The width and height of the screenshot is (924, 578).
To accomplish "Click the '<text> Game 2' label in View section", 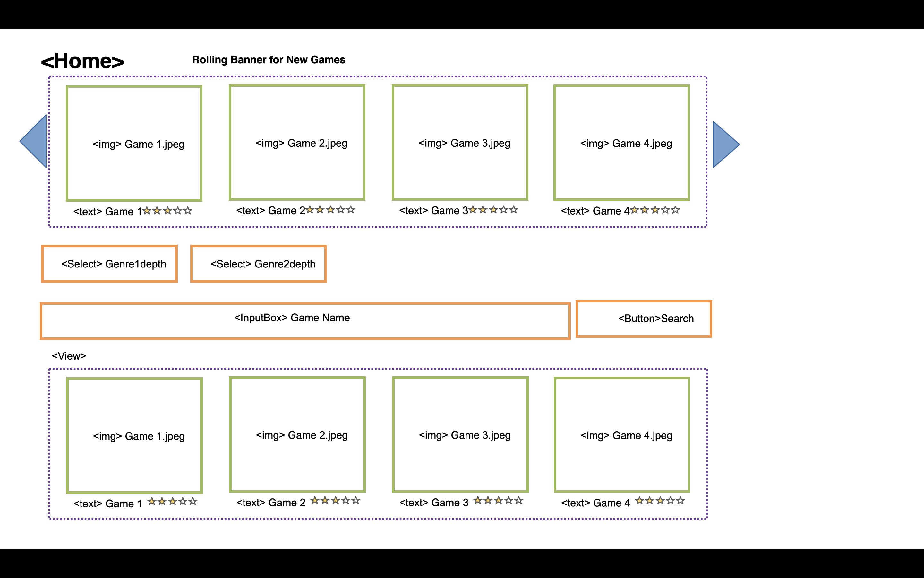I will [271, 502].
